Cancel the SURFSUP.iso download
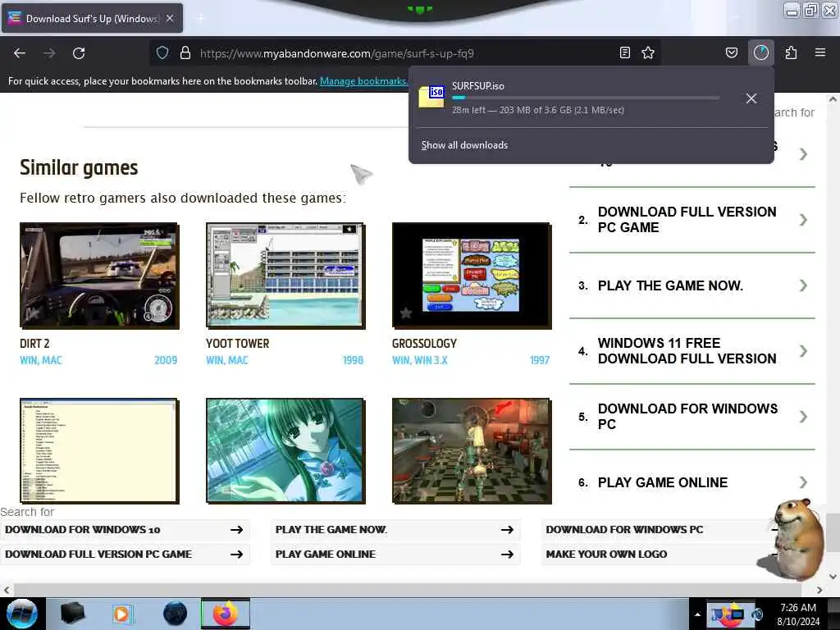The width and height of the screenshot is (840, 630). point(751,98)
